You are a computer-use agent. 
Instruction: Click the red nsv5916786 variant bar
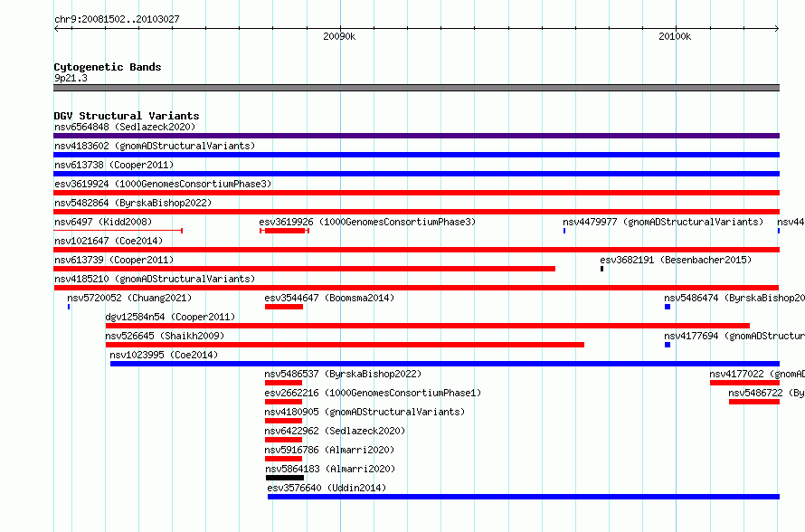(x=283, y=459)
